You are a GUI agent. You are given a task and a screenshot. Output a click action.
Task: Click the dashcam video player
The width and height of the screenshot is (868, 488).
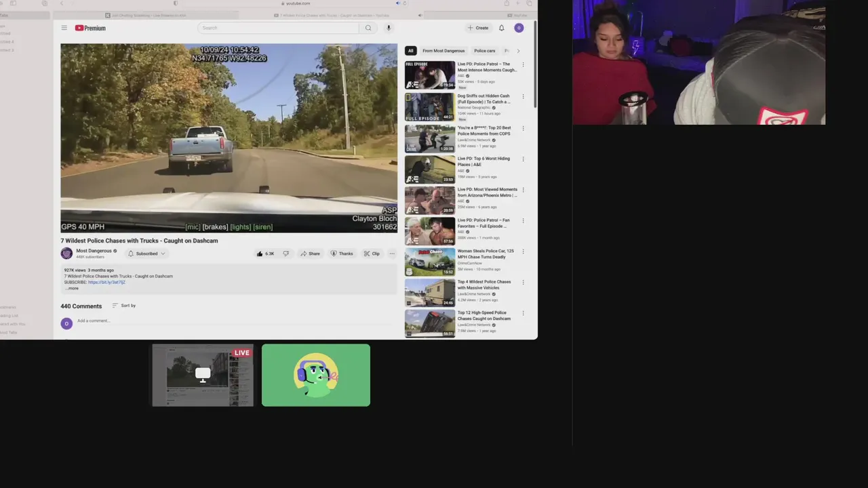229,138
